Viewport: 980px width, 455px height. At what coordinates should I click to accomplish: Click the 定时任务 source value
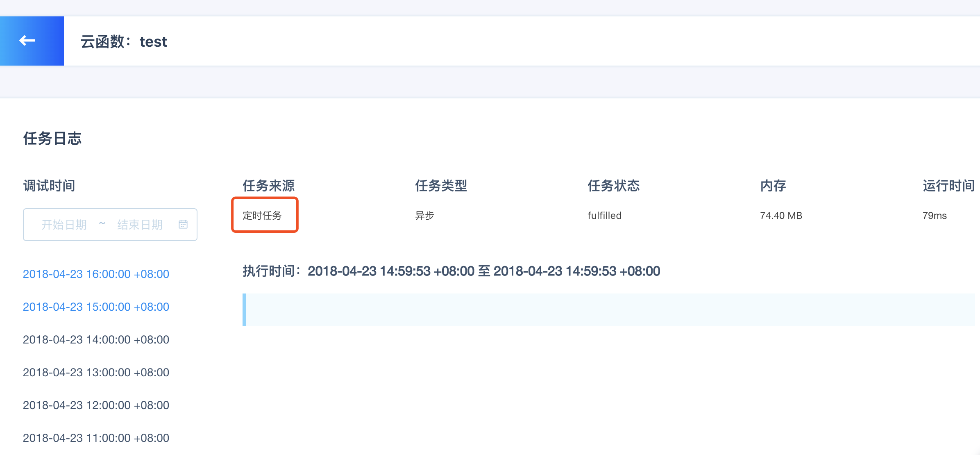(x=262, y=215)
